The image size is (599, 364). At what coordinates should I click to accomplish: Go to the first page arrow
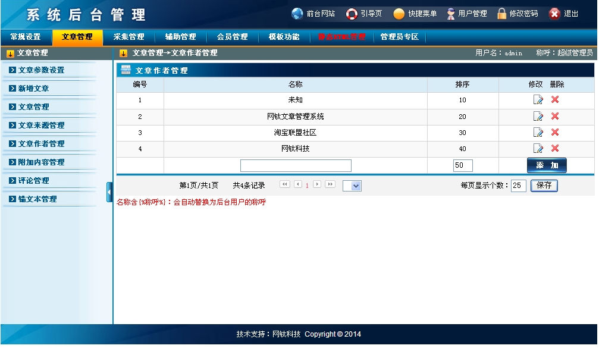coord(284,184)
